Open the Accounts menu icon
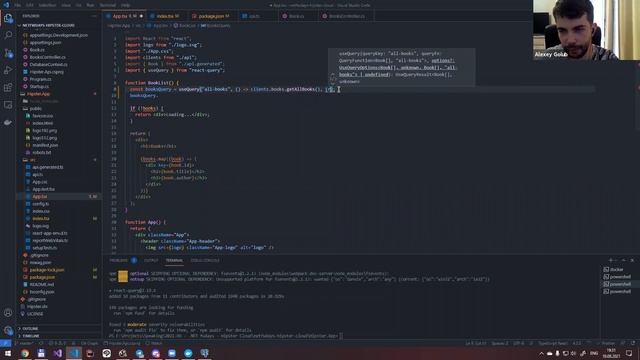 pyautogui.click(x=8, y=313)
